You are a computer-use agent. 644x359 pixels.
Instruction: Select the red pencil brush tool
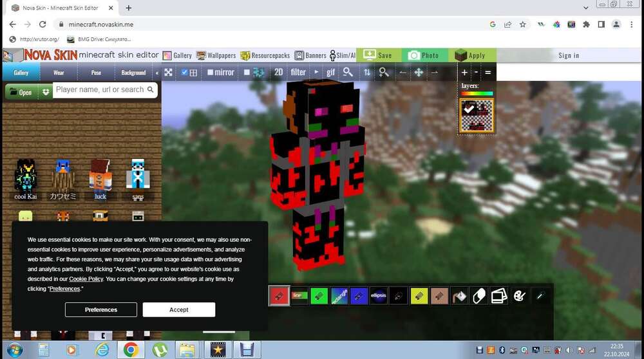(279, 296)
